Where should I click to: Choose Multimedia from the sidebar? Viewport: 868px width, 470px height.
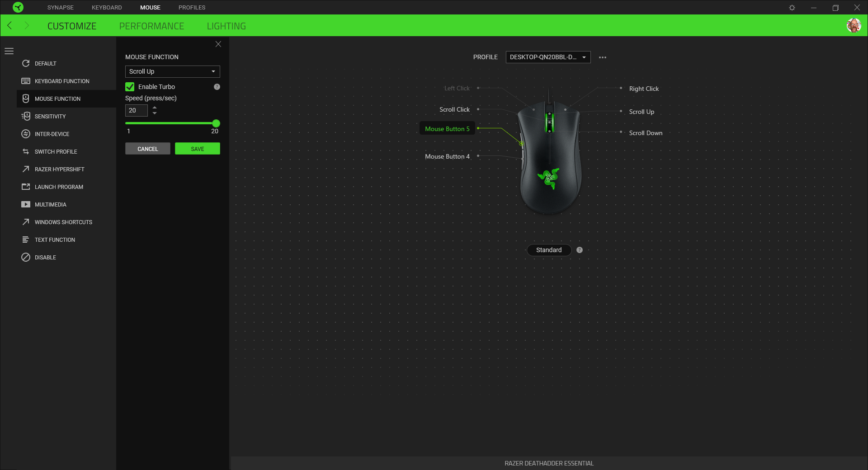click(x=66, y=204)
